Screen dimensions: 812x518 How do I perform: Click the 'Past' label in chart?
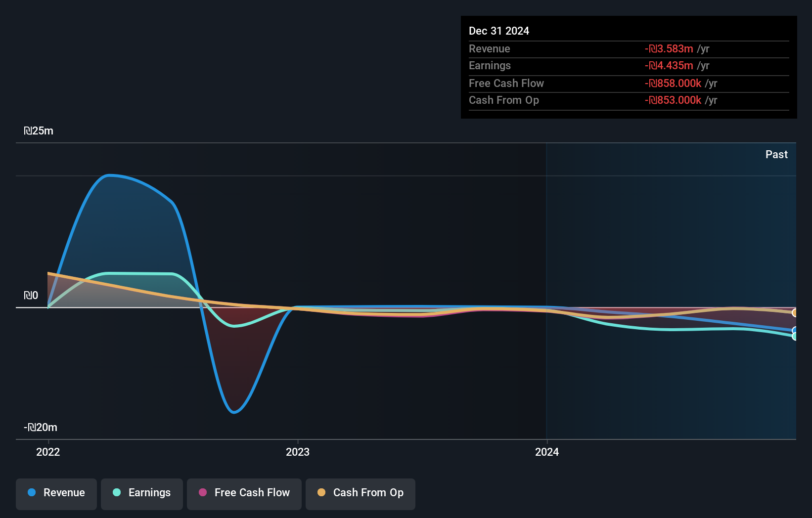tap(776, 154)
